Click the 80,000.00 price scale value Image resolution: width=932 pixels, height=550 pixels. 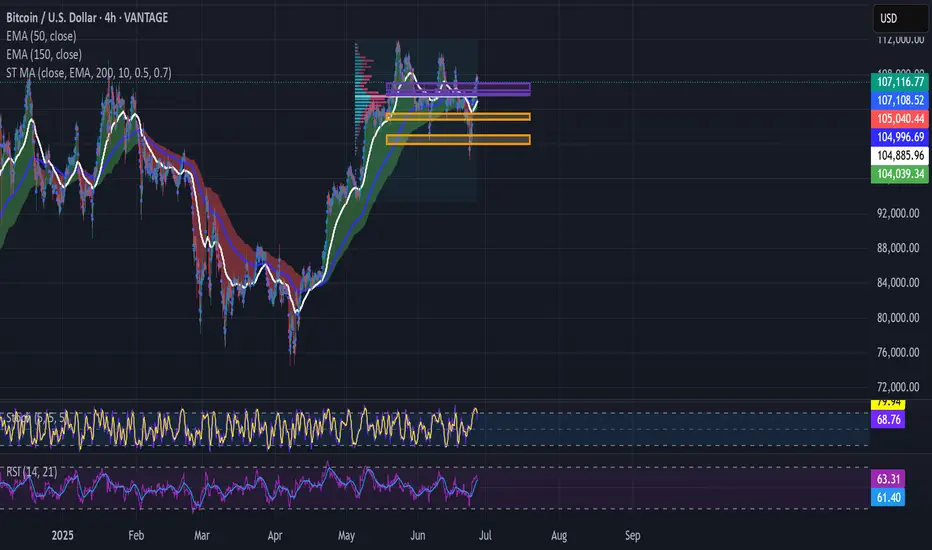point(898,318)
